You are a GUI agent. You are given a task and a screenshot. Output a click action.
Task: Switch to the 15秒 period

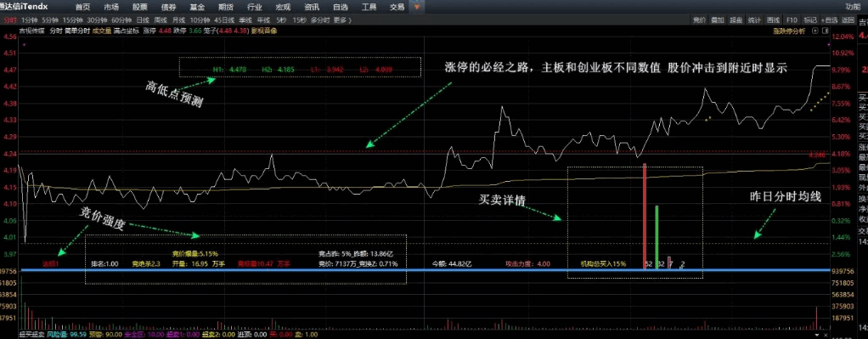(x=300, y=20)
